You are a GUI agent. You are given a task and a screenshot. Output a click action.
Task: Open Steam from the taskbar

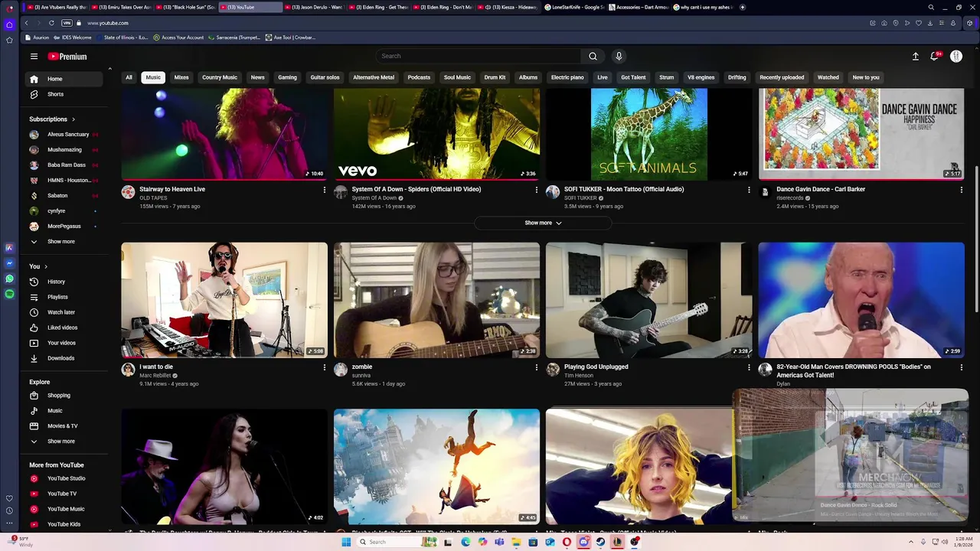click(x=600, y=542)
